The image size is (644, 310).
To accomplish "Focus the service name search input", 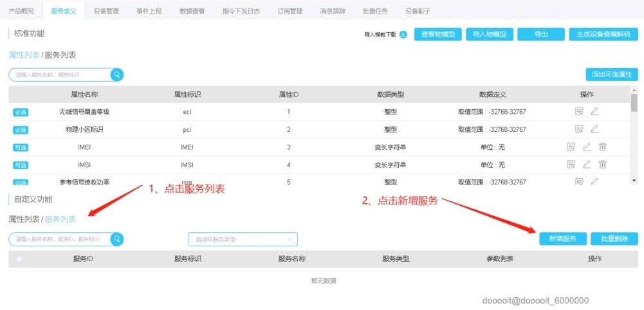I will tap(60, 239).
